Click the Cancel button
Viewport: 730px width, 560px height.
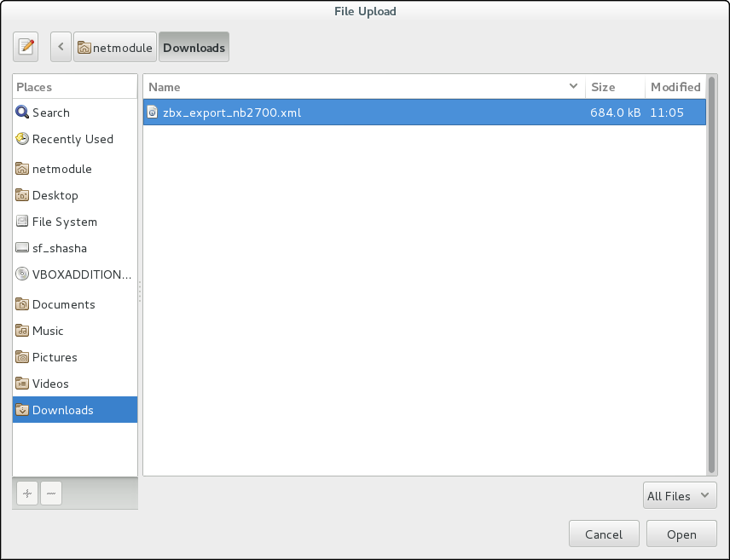pyautogui.click(x=604, y=534)
